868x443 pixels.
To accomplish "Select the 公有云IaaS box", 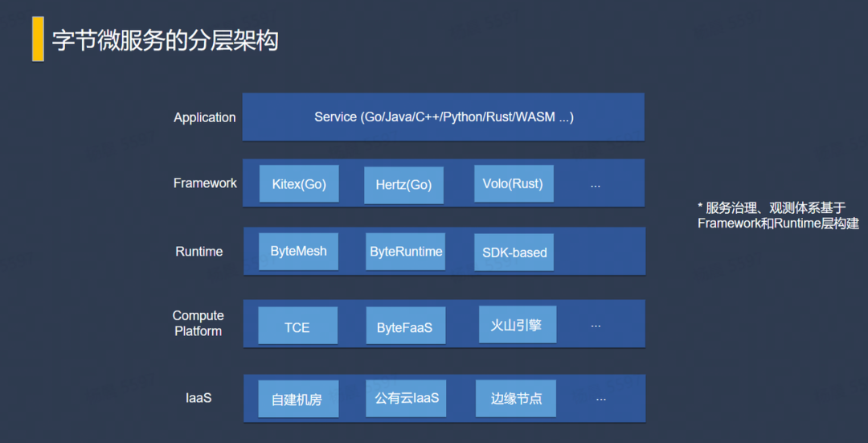I will 406,398.
